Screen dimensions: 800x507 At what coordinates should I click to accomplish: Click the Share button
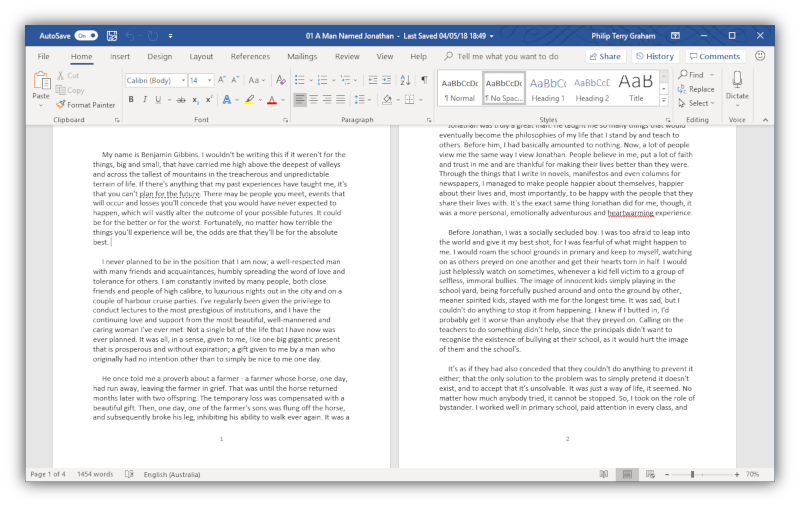pyautogui.click(x=605, y=57)
